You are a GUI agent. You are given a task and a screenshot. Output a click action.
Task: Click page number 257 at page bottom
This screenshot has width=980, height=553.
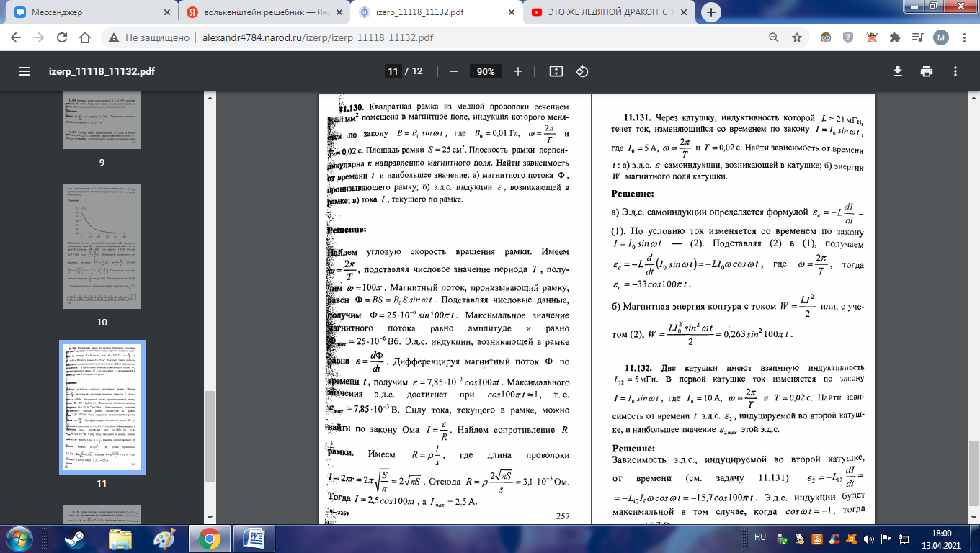(563, 516)
